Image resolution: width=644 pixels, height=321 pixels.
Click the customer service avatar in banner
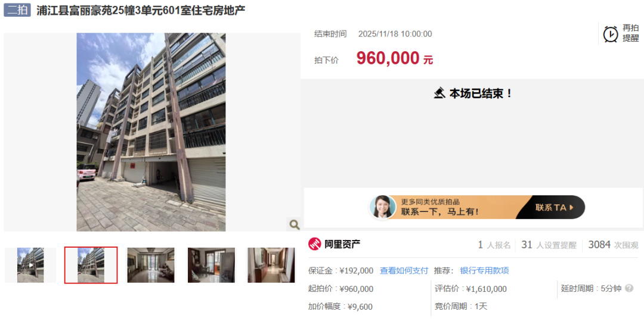[383, 207]
